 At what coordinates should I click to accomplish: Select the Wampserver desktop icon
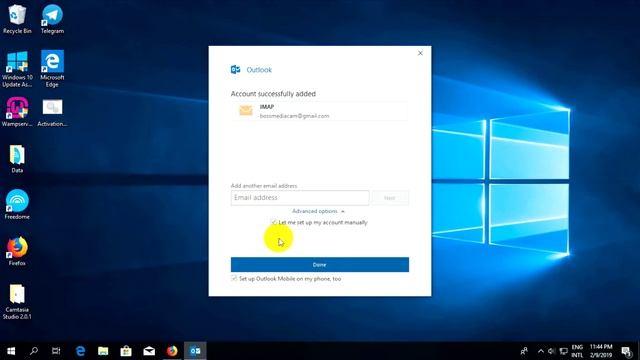[17, 112]
